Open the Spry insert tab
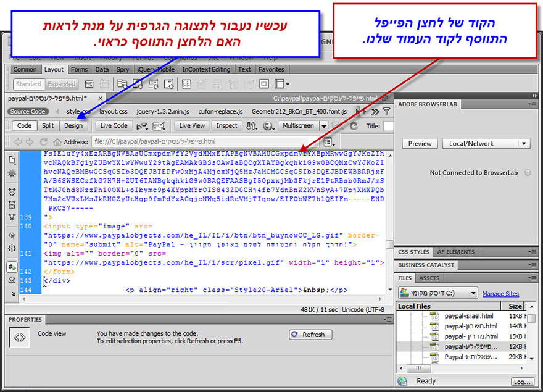The image size is (543, 392). [123, 69]
